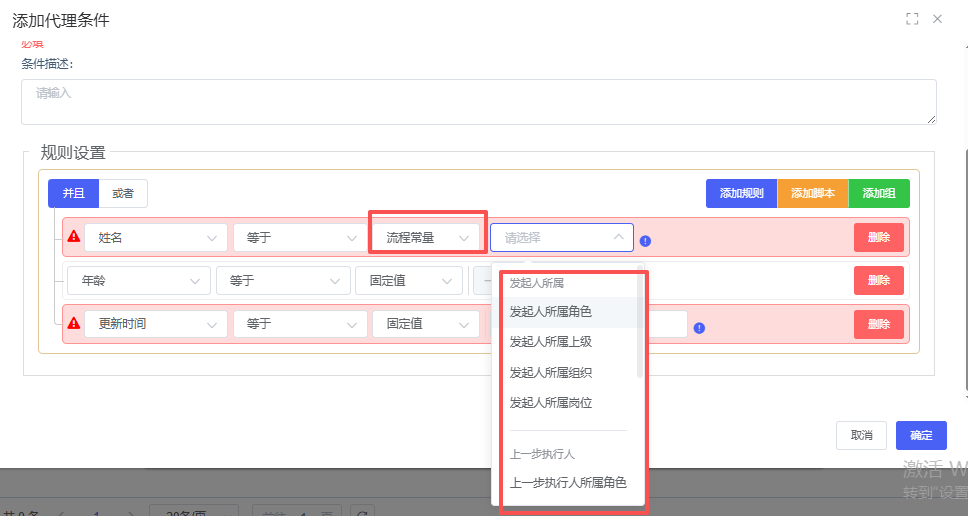Click the 条件描述 text area

click(x=478, y=102)
